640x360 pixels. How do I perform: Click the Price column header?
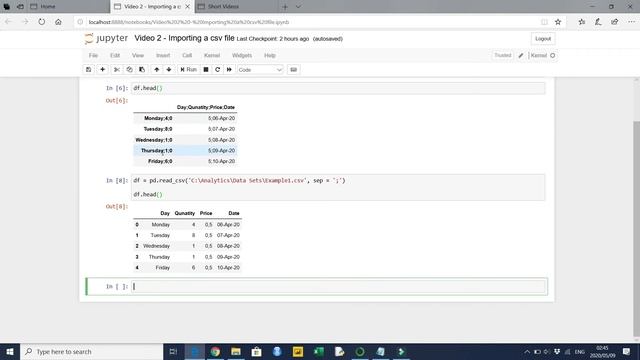point(206,213)
